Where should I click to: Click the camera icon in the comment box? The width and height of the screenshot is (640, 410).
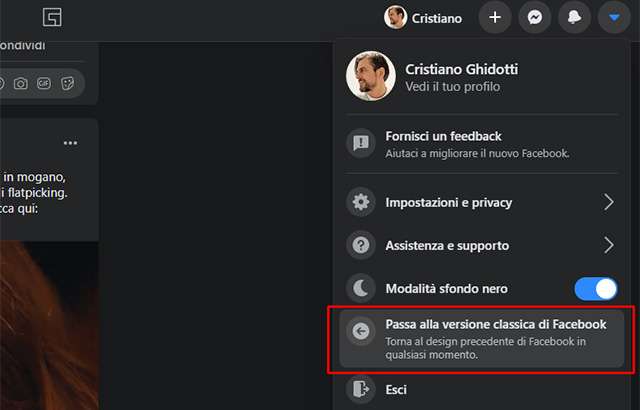pyautogui.click(x=21, y=83)
